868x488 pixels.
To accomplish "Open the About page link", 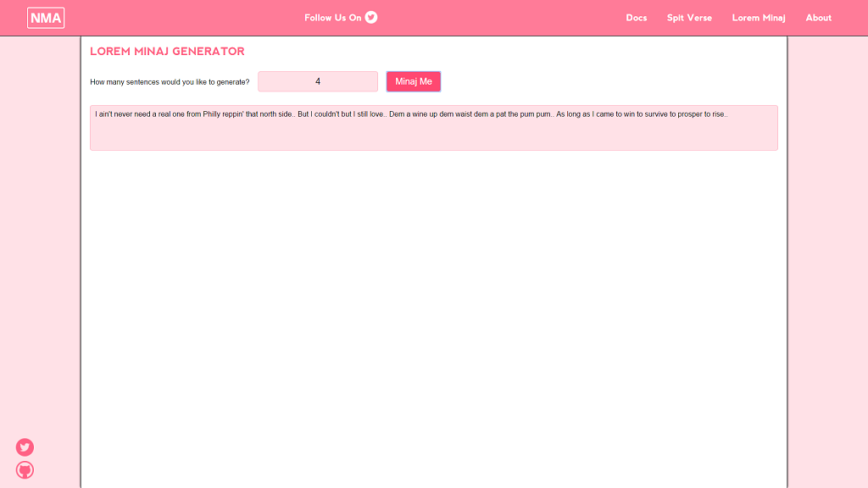I will (x=818, y=18).
